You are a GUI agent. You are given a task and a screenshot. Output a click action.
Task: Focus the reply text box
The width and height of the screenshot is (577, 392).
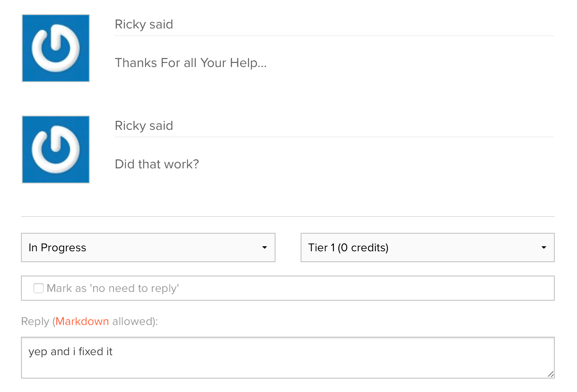[288, 364]
